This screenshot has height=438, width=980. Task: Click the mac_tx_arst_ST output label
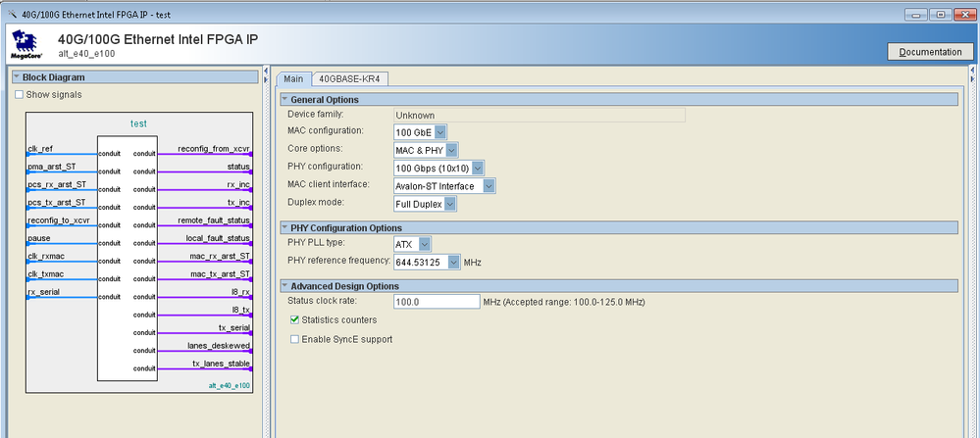[221, 274]
